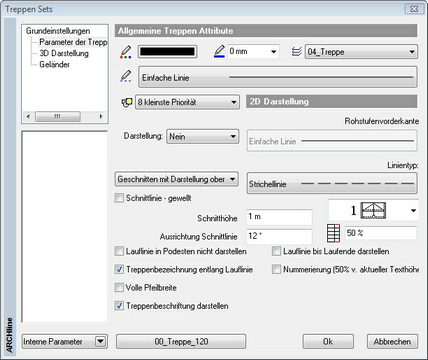
Task: Click the line weight pencil icon
Action: [219, 52]
